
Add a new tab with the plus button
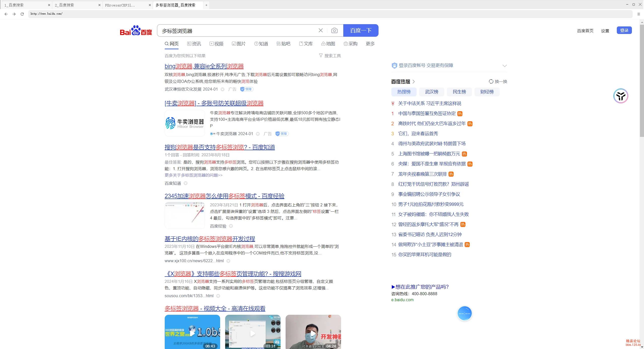tap(206, 5)
